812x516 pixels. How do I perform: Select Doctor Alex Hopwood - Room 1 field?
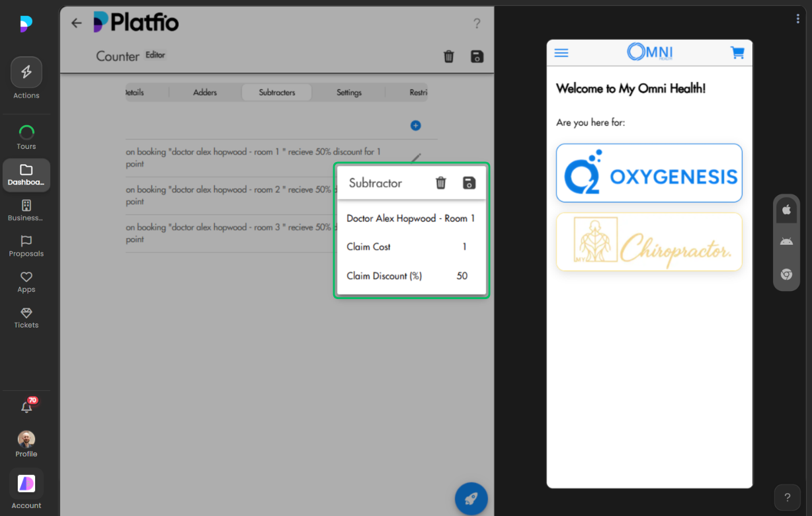pyautogui.click(x=411, y=218)
